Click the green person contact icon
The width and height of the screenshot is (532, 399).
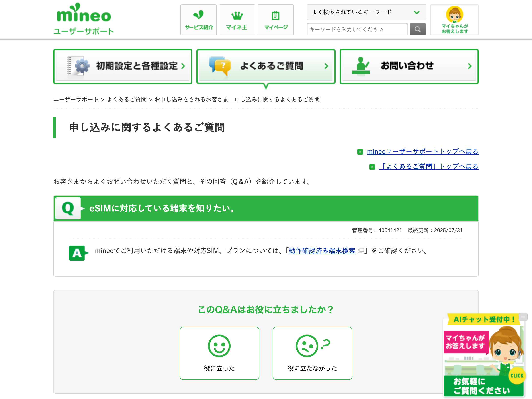(x=361, y=66)
